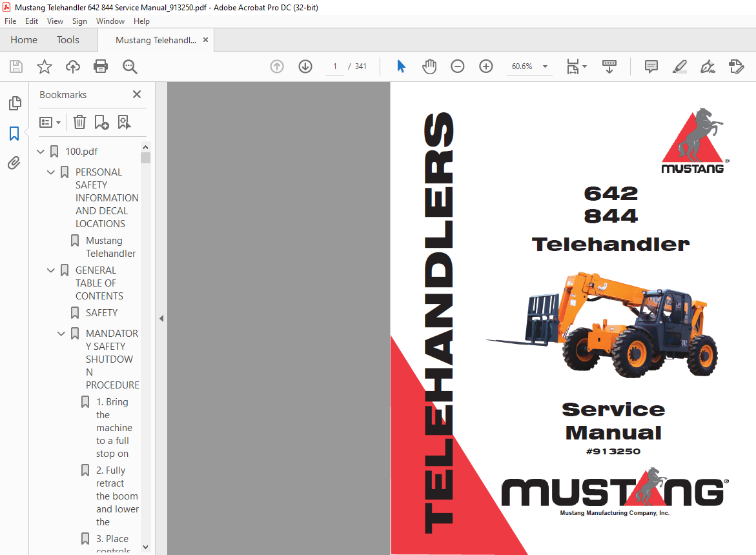Click the upload to cloud icon
This screenshot has width=756, height=555.
click(x=73, y=66)
